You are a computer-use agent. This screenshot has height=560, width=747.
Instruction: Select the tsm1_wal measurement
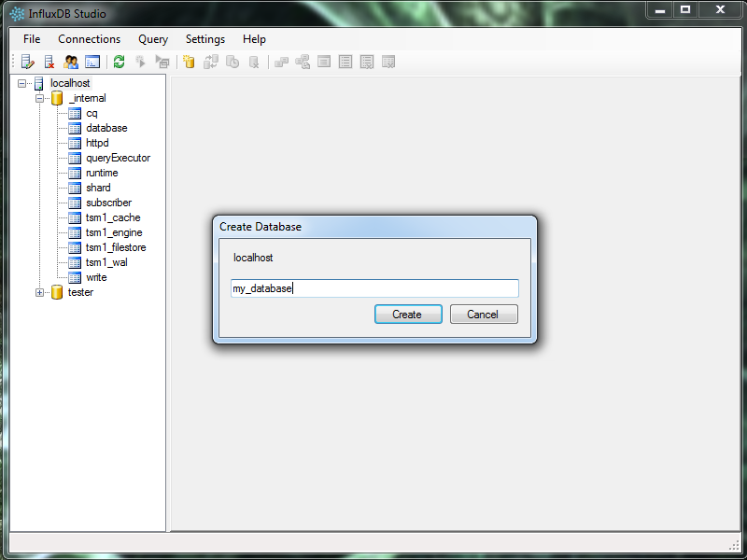[106, 262]
